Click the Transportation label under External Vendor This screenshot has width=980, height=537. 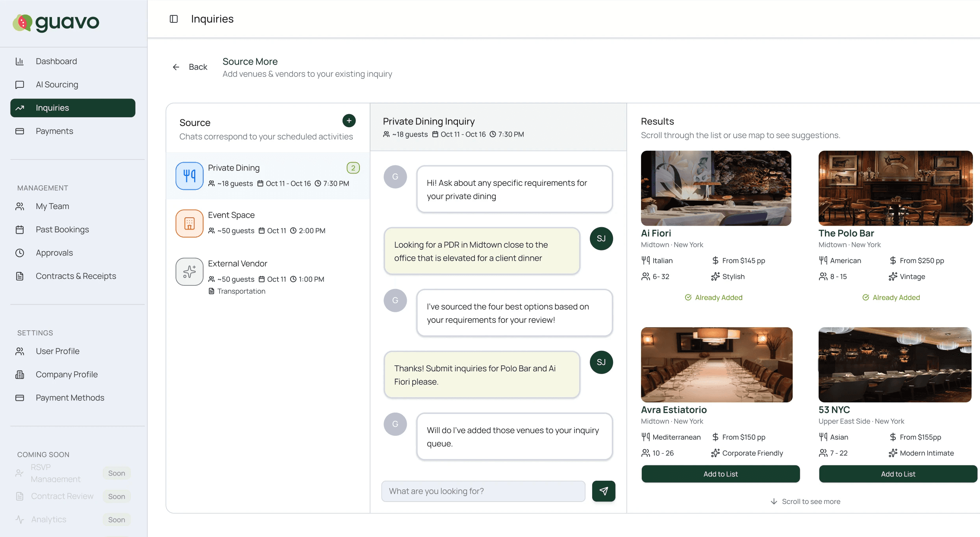point(241,291)
